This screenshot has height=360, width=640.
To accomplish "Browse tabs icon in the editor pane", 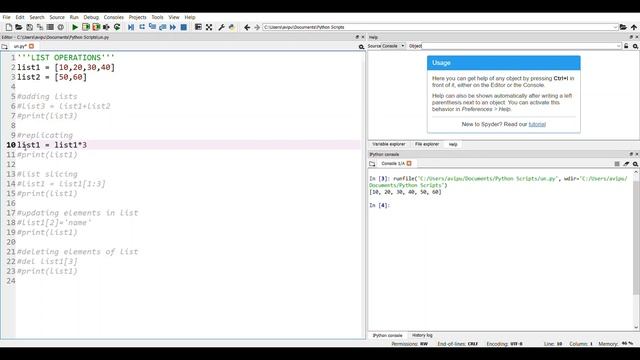I will (4, 47).
